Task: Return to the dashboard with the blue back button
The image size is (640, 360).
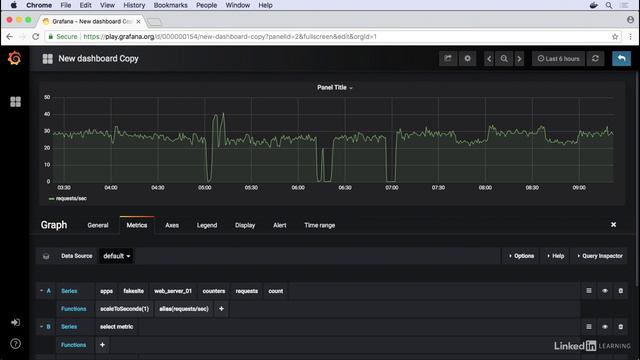Action: (621, 58)
